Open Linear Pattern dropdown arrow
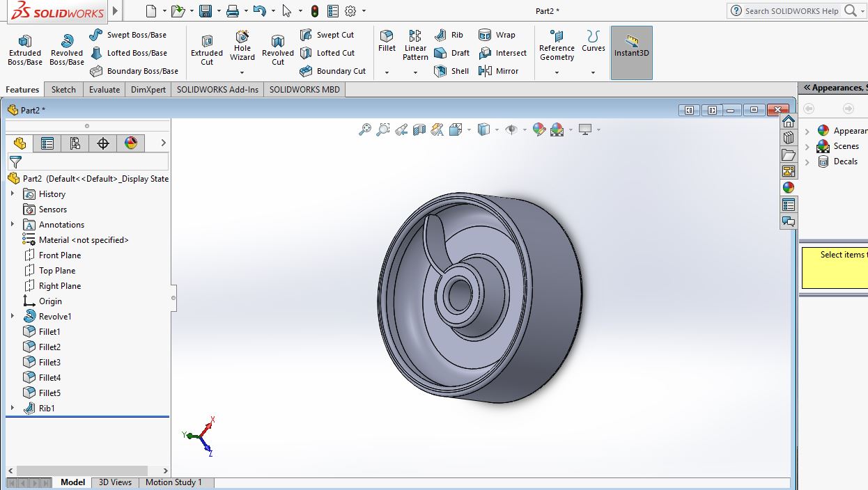Viewport: 868px width, 490px height. pyautogui.click(x=415, y=72)
